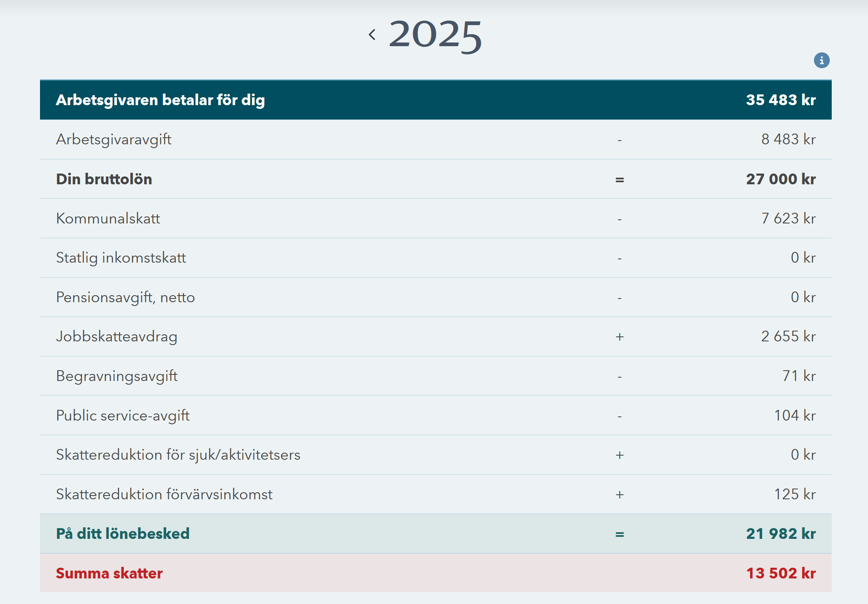Click the 'Public service-avgift' label
Screen dimensions: 868x604
pos(123,416)
